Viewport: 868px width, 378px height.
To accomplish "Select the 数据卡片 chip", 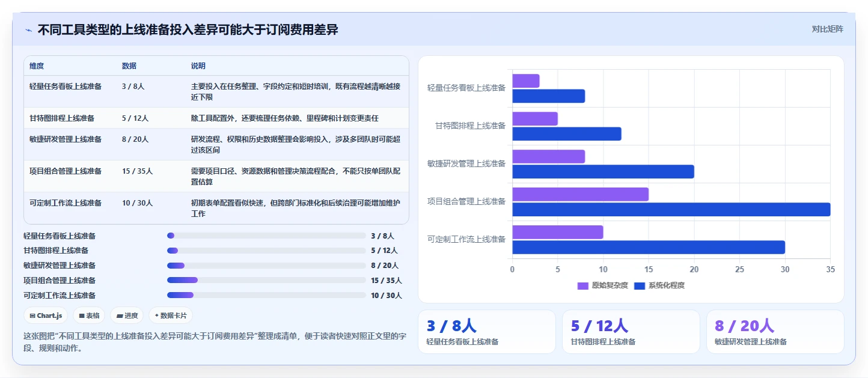I will click(171, 316).
